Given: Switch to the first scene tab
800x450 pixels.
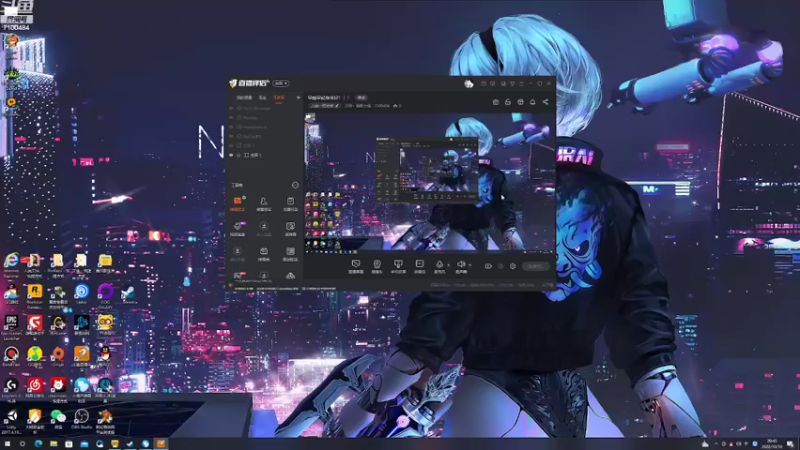Looking at the screenshot, I should click(244, 97).
